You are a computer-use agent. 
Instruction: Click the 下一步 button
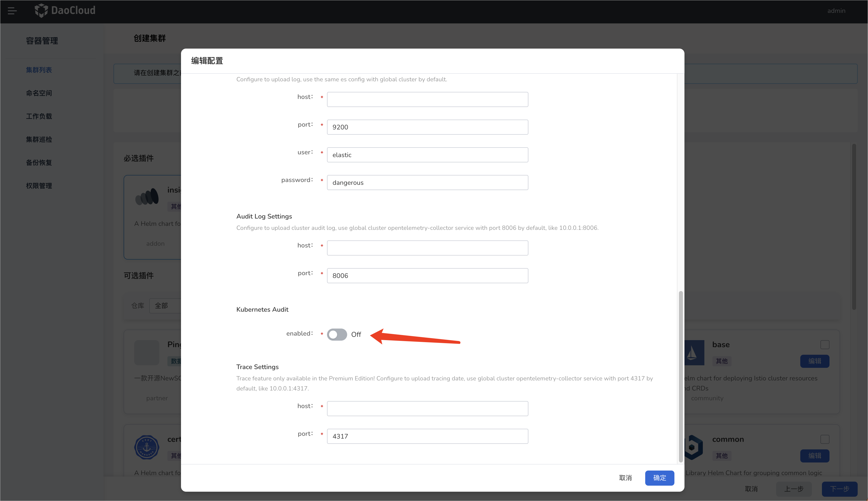click(x=840, y=489)
